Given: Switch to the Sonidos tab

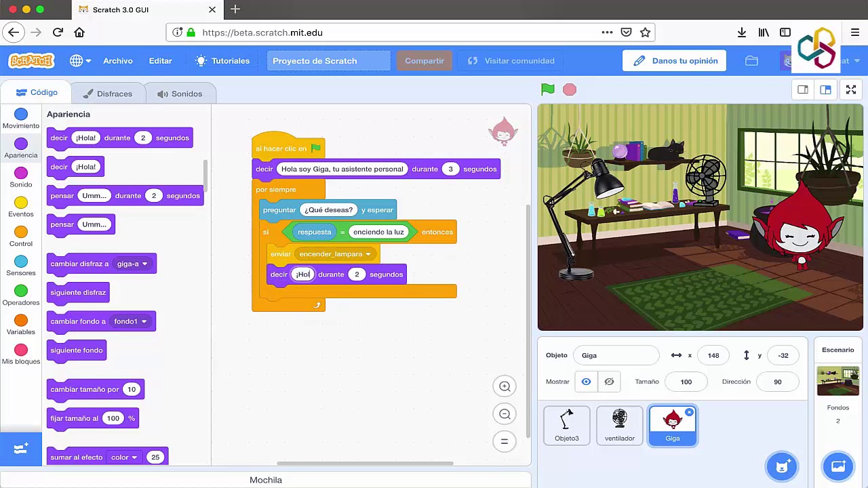Looking at the screenshot, I should [180, 94].
